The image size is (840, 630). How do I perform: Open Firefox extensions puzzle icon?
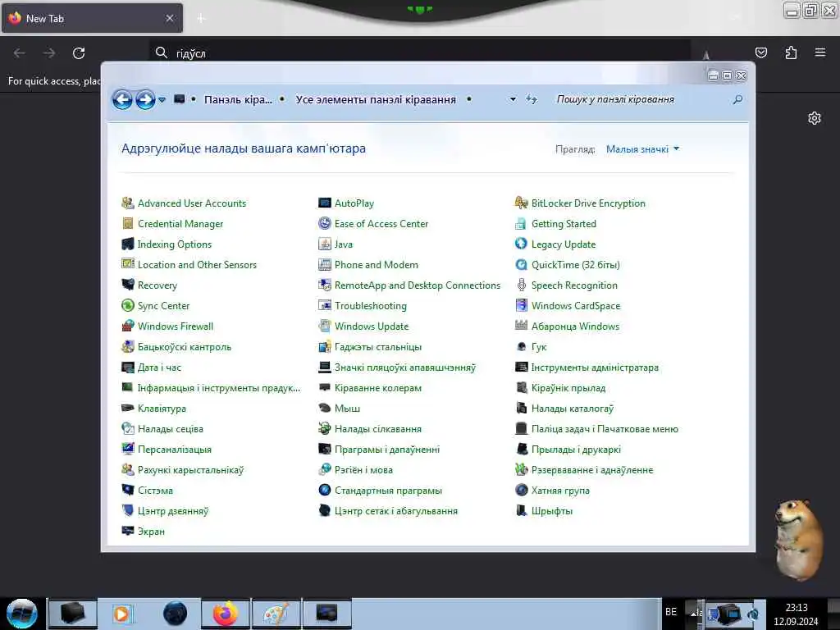point(791,52)
